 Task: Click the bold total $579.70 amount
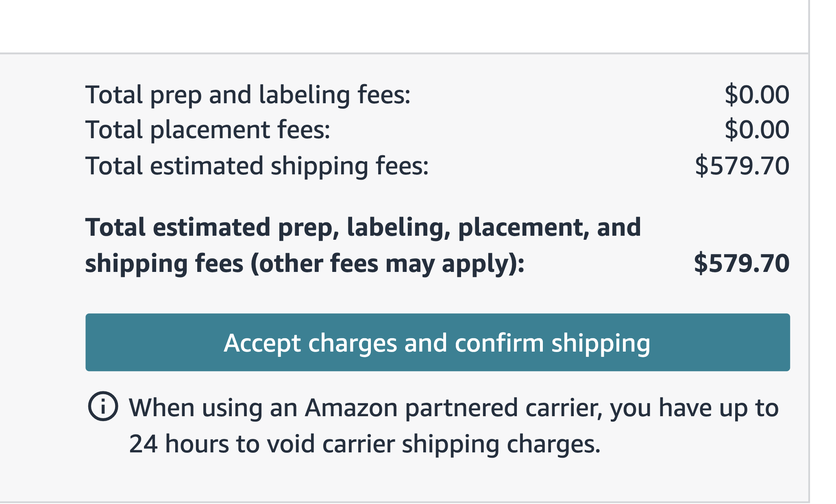742,263
